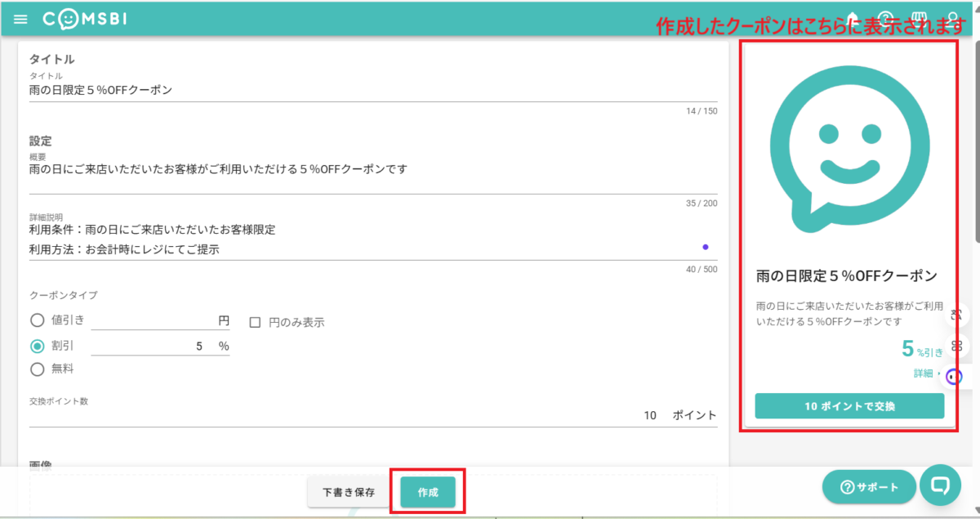
Task: Focus the タイトル input field
Action: [372, 90]
